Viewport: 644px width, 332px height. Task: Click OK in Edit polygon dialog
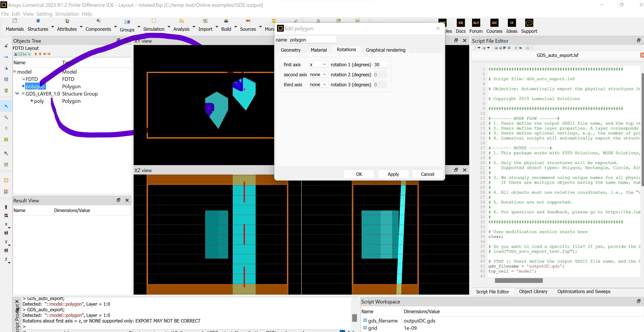tap(359, 174)
